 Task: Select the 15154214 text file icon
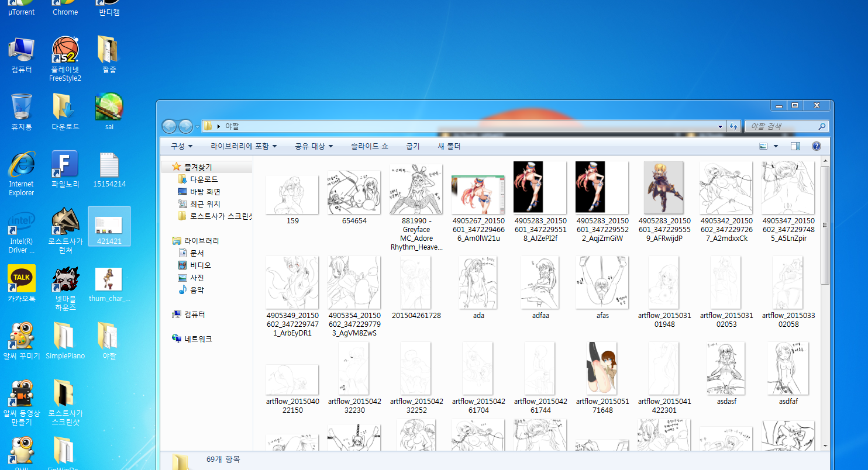109,170
